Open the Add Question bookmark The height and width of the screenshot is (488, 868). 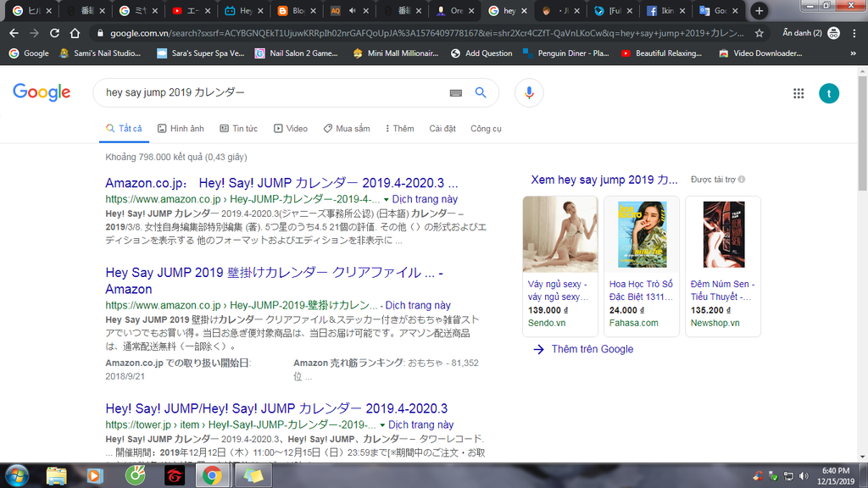(481, 53)
